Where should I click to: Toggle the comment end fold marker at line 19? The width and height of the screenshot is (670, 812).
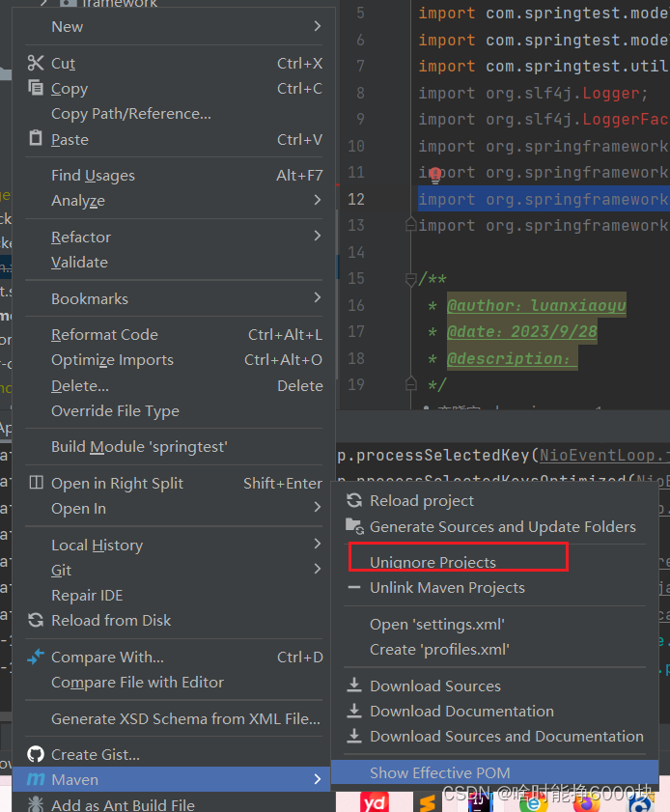(x=410, y=383)
